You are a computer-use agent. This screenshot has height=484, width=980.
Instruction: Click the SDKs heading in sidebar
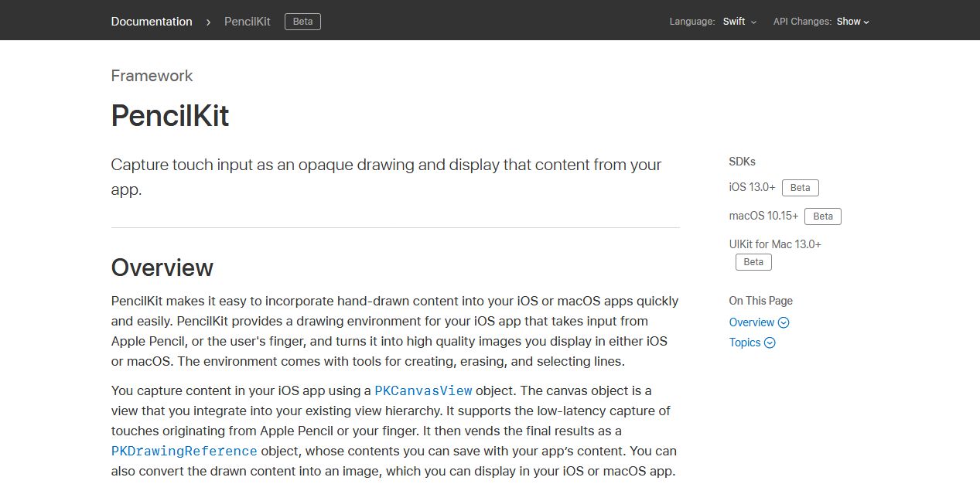(743, 162)
